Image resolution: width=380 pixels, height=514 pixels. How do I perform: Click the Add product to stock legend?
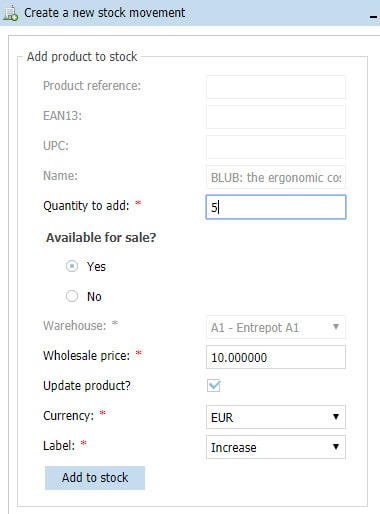coord(82,57)
